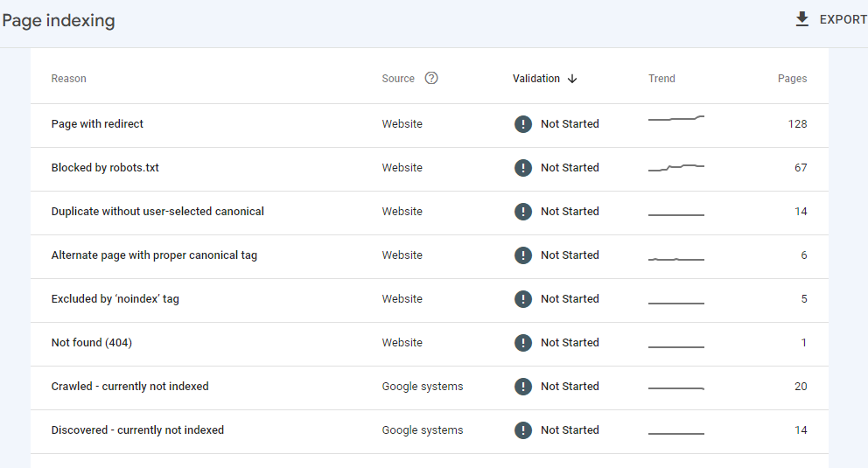Click the Trend column header
Image resolution: width=868 pixels, height=468 pixels.
click(661, 79)
